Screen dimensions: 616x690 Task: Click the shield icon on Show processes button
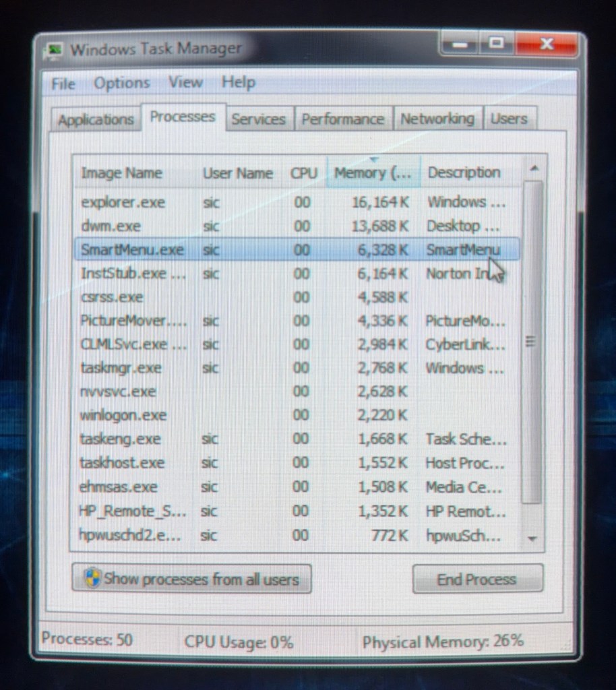(92, 578)
